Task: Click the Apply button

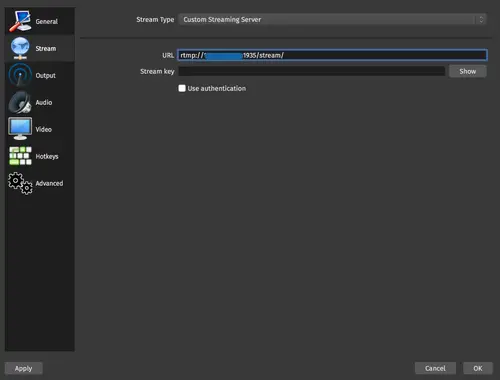Action: [23, 368]
